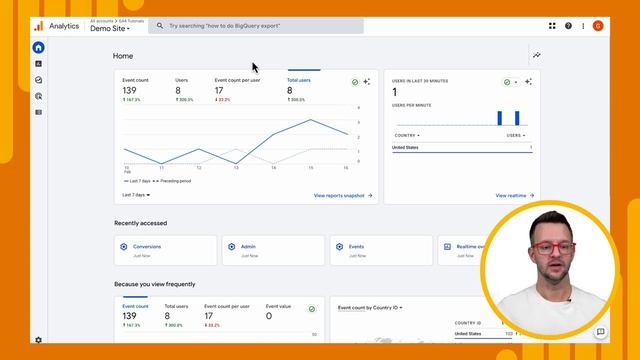Select the Event count metric tab in overview

pyautogui.click(x=136, y=89)
